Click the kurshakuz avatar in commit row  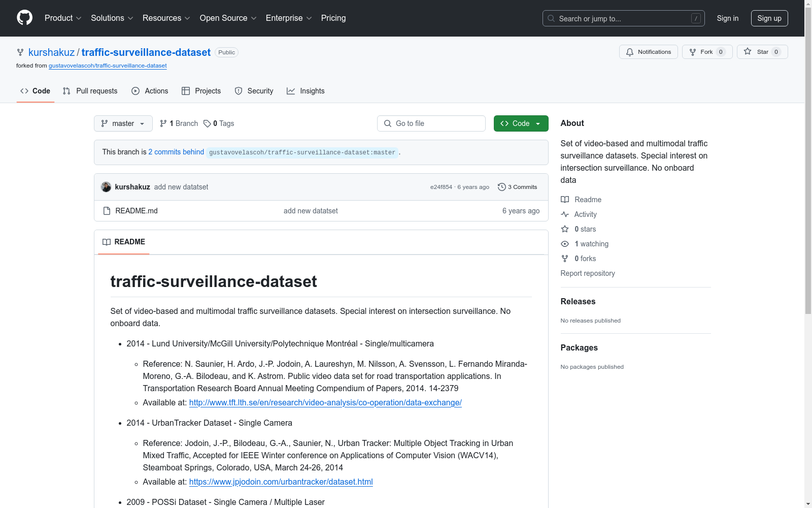point(106,187)
